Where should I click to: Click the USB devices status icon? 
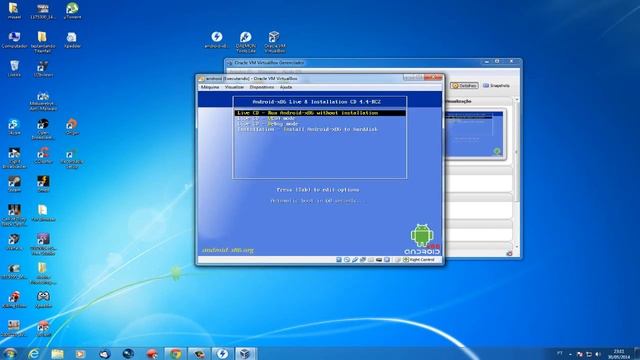355,260
